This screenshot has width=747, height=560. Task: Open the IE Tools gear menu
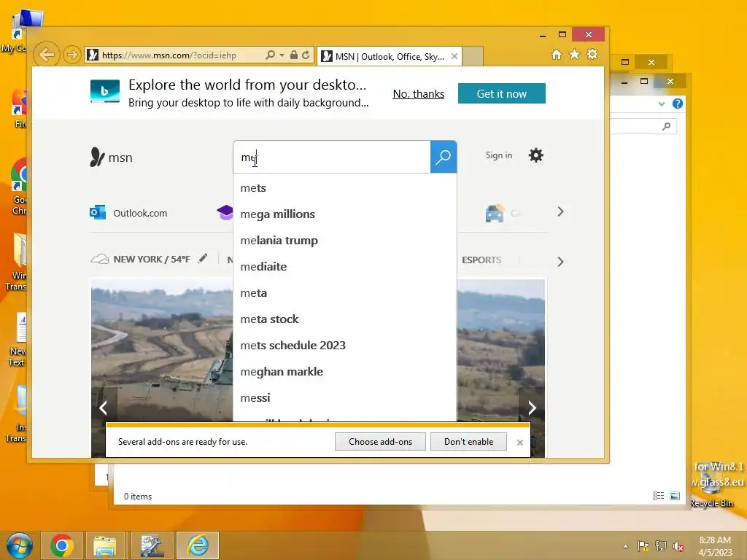point(592,54)
